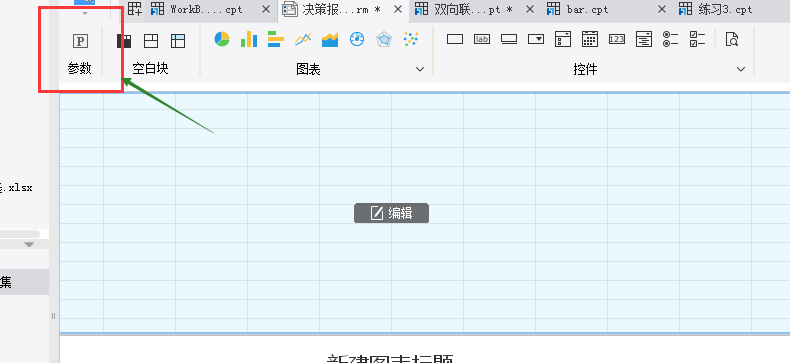Insert a gauge chart
The width and height of the screenshot is (790, 363).
tap(357, 39)
